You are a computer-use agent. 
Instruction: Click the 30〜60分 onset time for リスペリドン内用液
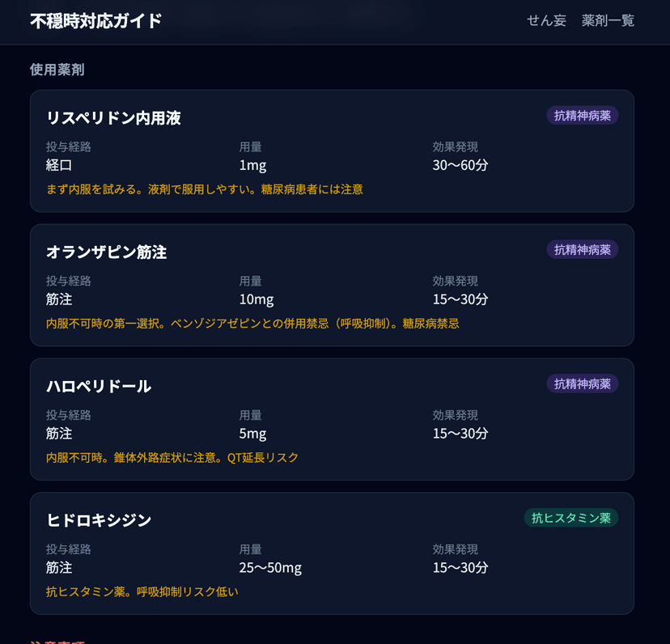tap(456, 164)
